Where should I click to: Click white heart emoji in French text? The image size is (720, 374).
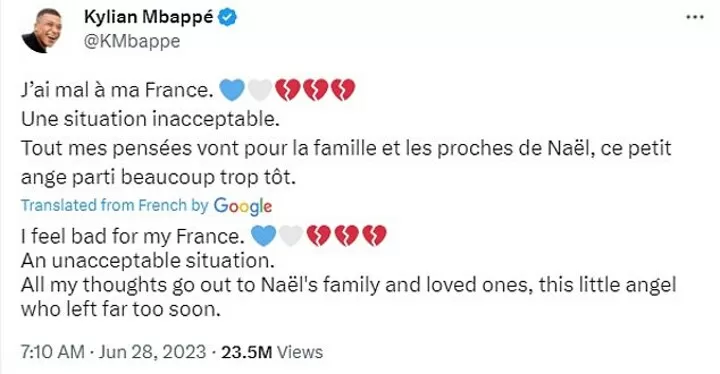coord(260,90)
